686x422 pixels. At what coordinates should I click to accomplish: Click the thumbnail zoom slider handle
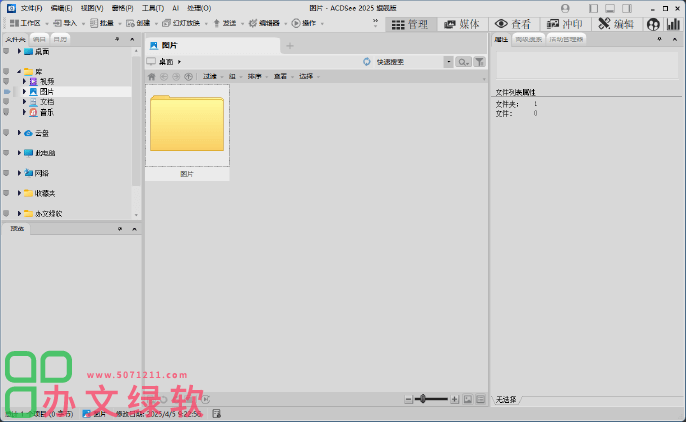point(423,399)
